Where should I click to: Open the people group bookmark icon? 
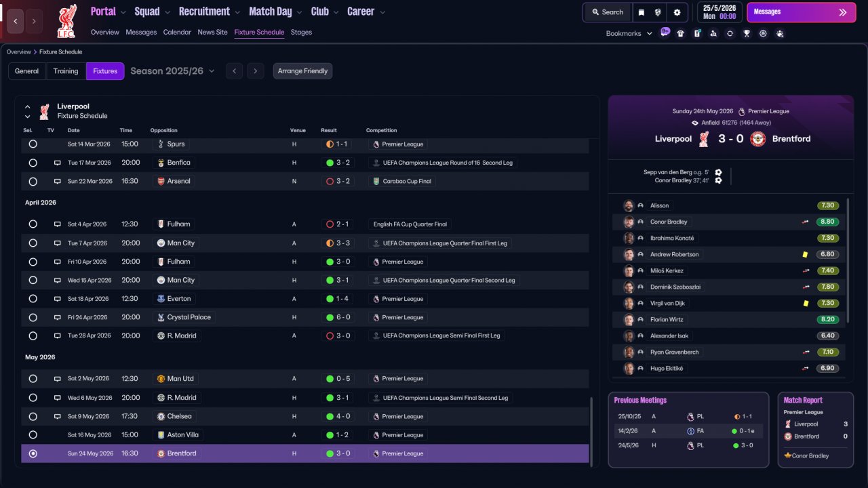(x=780, y=33)
